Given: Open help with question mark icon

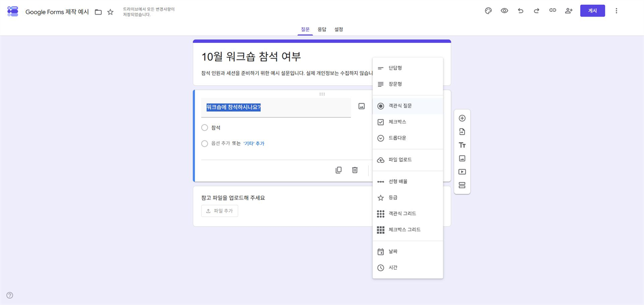Looking at the screenshot, I should (x=10, y=295).
